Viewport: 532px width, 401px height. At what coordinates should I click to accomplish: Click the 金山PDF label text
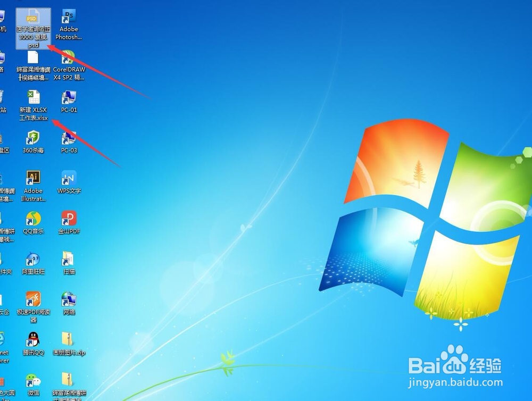click(69, 231)
